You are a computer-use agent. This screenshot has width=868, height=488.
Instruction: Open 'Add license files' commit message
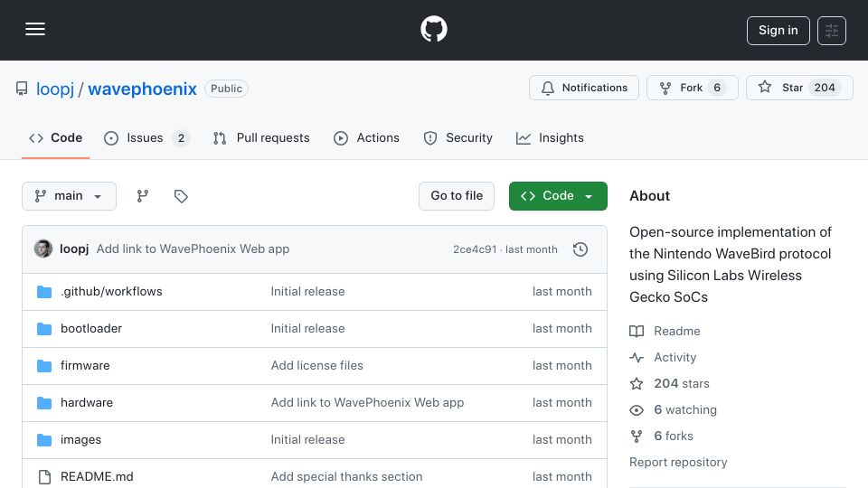click(316, 366)
